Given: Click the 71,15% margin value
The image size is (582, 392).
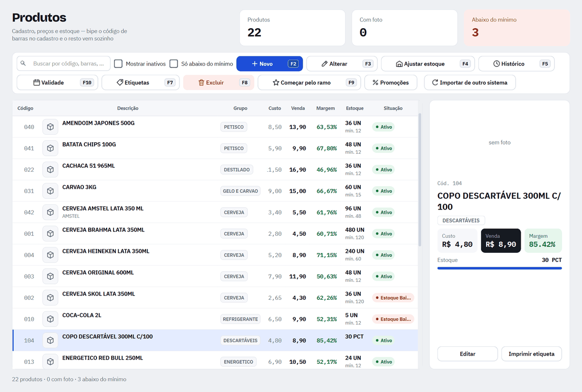Looking at the screenshot, I should [x=327, y=255].
